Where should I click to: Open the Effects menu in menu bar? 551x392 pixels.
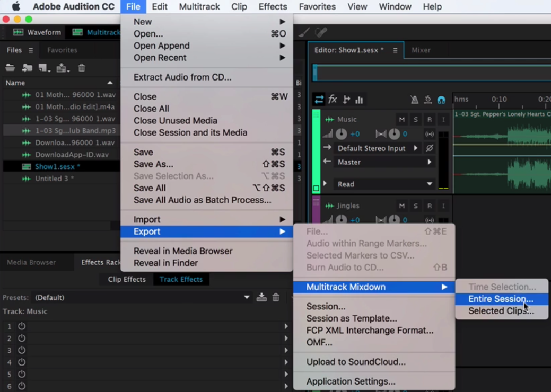pyautogui.click(x=273, y=6)
